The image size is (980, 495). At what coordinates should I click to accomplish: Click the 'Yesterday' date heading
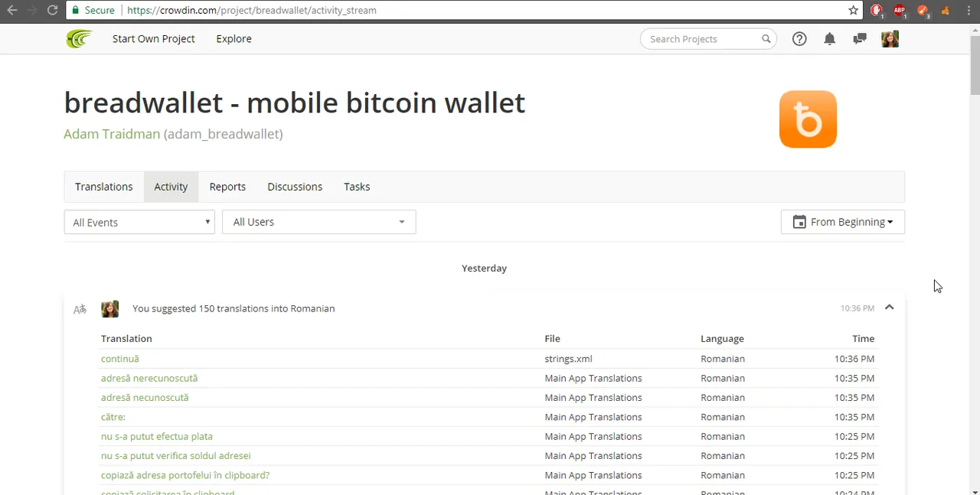(484, 269)
